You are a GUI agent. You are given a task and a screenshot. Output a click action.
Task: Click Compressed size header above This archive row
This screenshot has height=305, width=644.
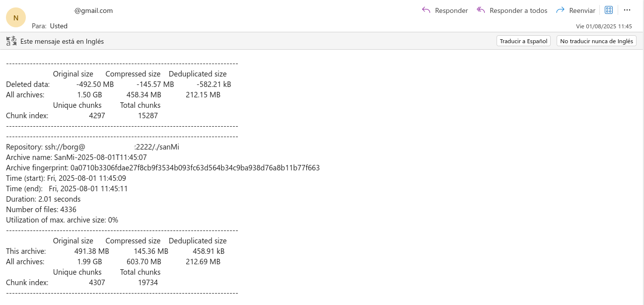pyautogui.click(x=133, y=241)
